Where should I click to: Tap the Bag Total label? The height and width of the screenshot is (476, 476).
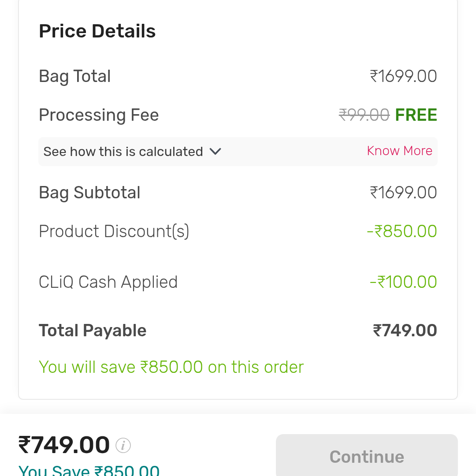click(74, 76)
